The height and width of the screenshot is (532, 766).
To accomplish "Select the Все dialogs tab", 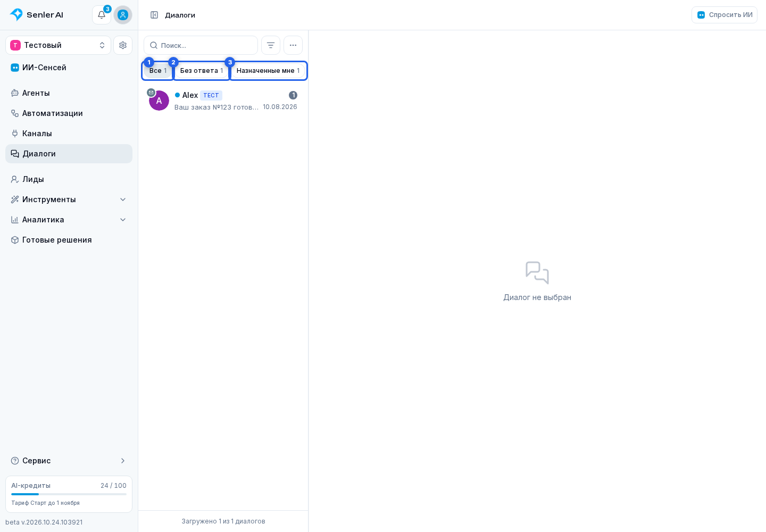I will point(158,71).
